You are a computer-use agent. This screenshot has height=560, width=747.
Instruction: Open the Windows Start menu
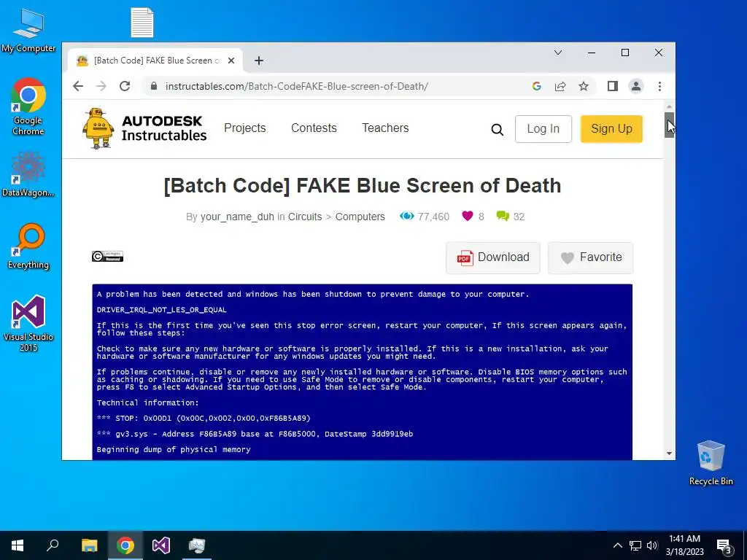pos(18,545)
